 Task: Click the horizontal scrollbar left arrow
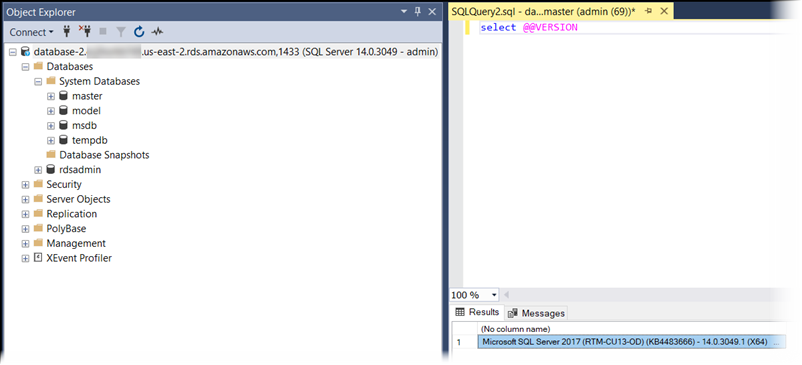[x=506, y=295]
